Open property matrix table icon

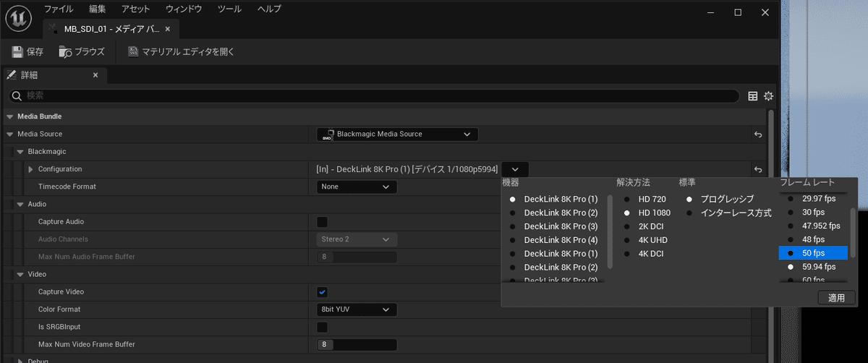(753, 96)
